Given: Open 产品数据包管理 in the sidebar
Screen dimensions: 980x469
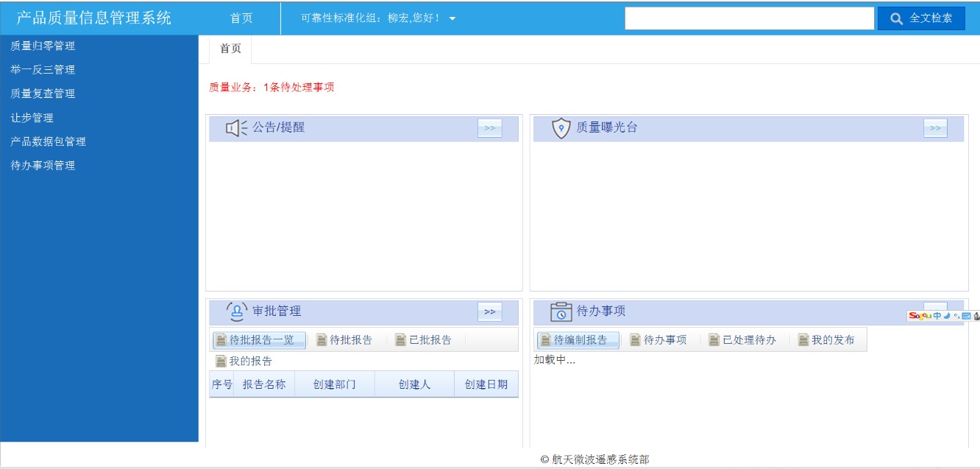Looking at the screenshot, I should pos(48,141).
